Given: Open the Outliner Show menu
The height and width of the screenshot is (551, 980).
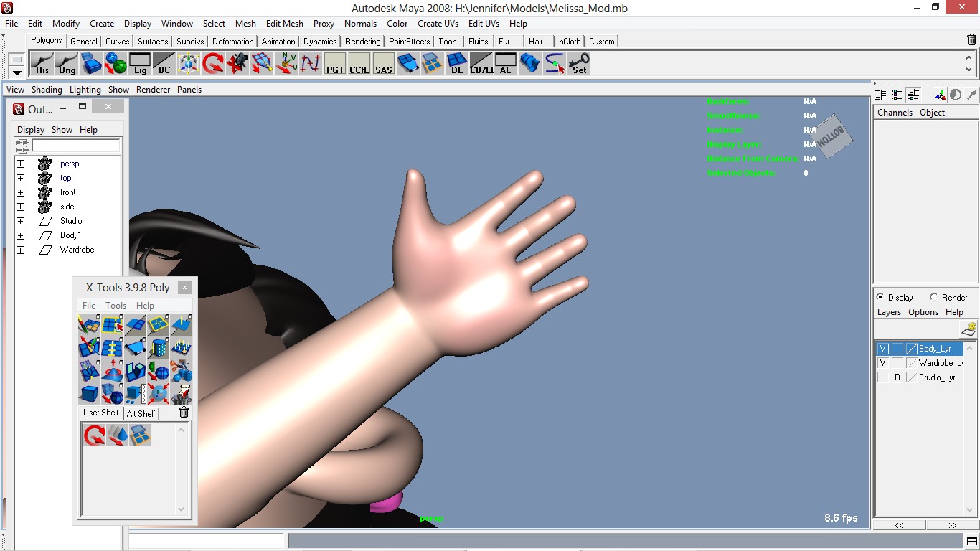Looking at the screenshot, I should [x=62, y=130].
